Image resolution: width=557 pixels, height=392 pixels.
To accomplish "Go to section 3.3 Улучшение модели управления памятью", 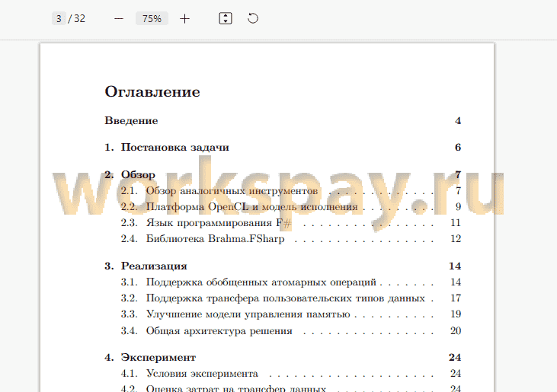I will click(x=235, y=314).
